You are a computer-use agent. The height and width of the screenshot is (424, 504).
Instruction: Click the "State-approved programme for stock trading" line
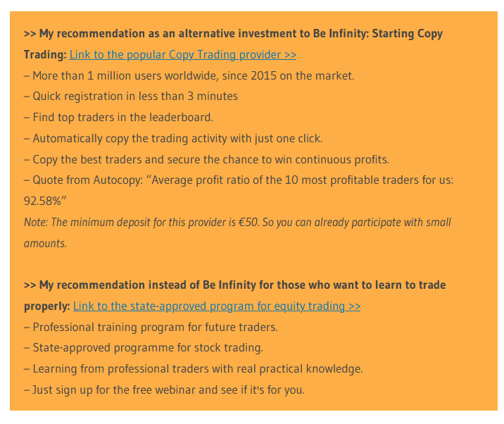click(x=144, y=348)
